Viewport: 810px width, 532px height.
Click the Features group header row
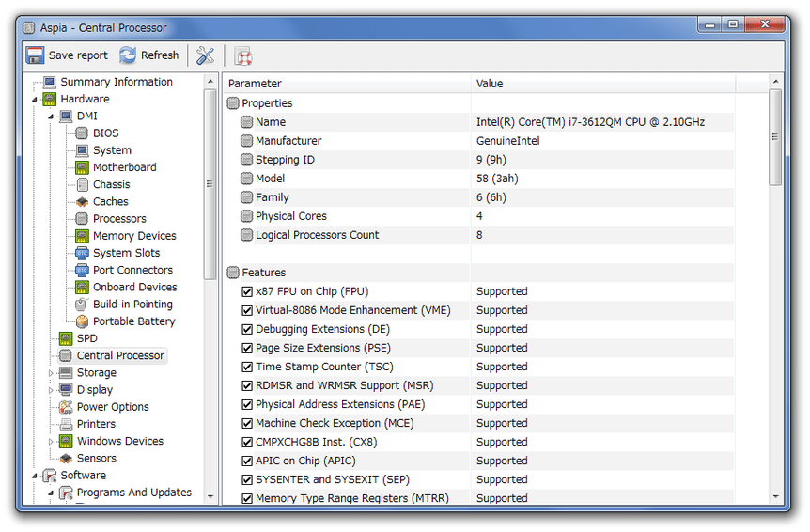click(x=479, y=273)
